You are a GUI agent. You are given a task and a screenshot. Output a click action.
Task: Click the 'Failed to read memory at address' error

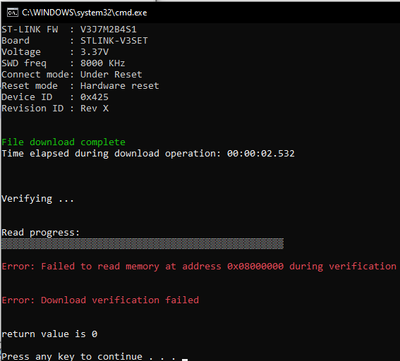(199, 266)
